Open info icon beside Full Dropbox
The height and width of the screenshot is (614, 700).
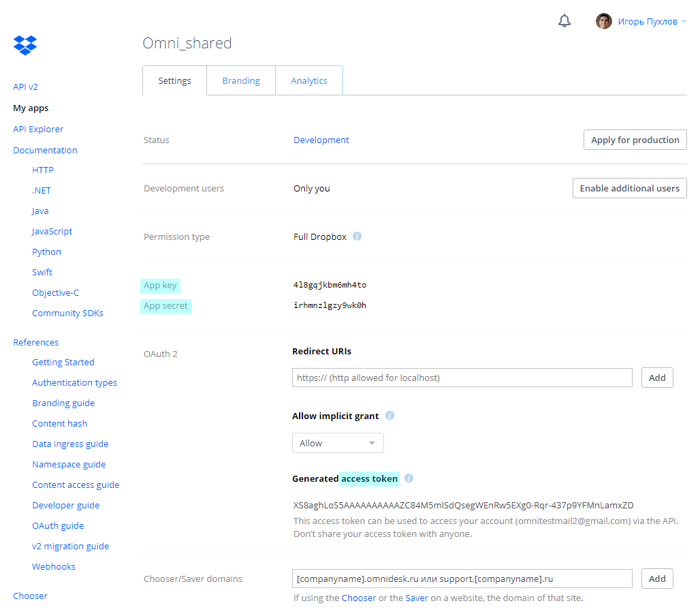click(357, 236)
